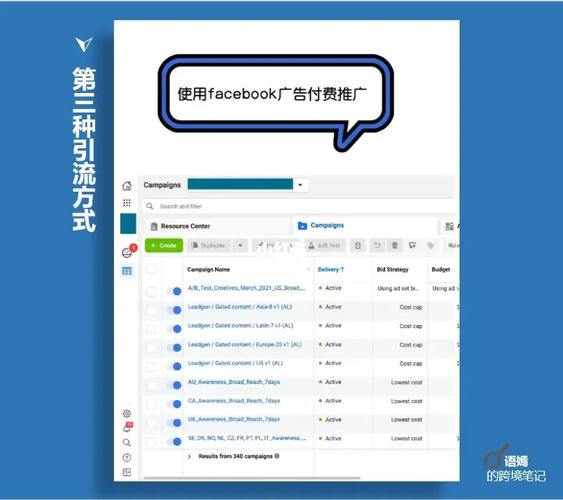
Task: Click the Resource Center clipboard icon
Action: pyautogui.click(x=154, y=226)
